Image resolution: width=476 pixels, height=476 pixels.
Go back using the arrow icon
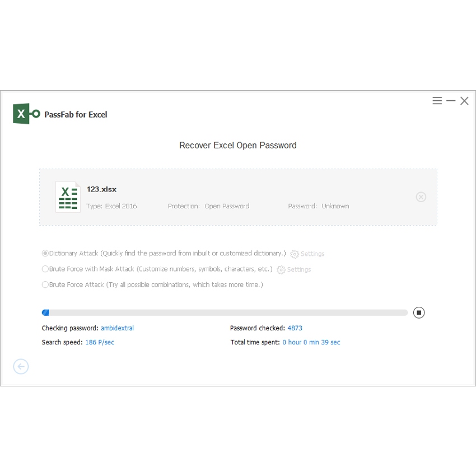point(21,366)
